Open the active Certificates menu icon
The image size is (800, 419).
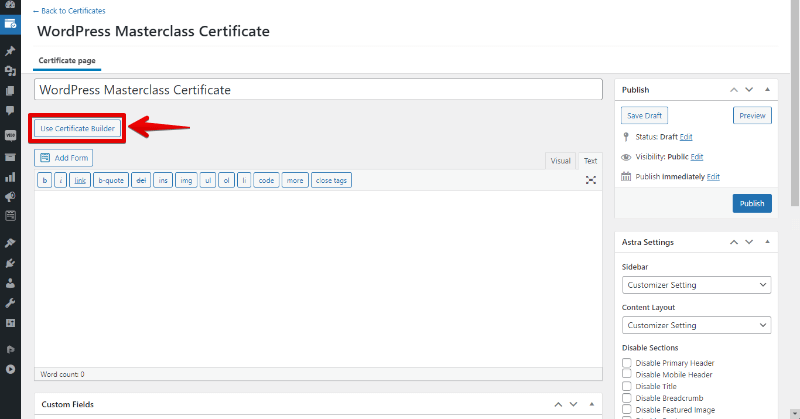click(x=10, y=24)
